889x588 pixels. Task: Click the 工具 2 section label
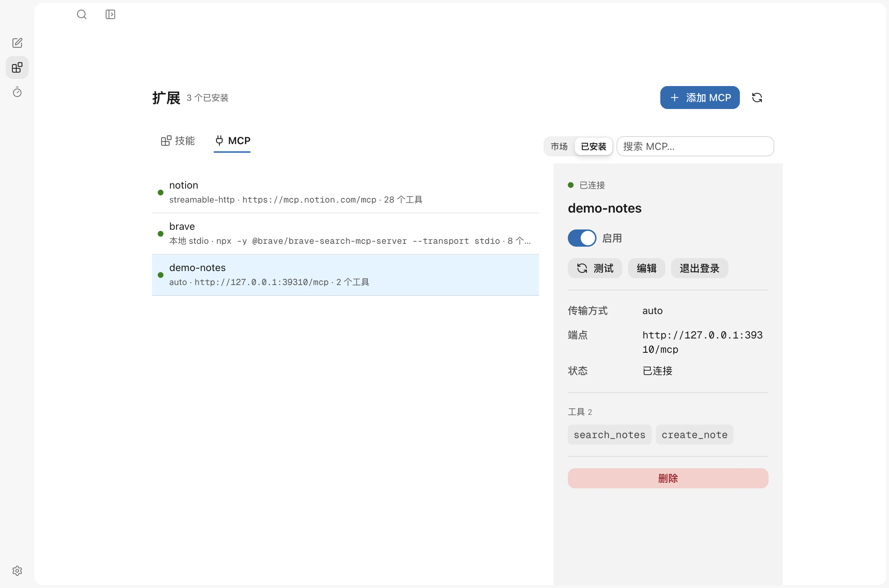point(580,412)
